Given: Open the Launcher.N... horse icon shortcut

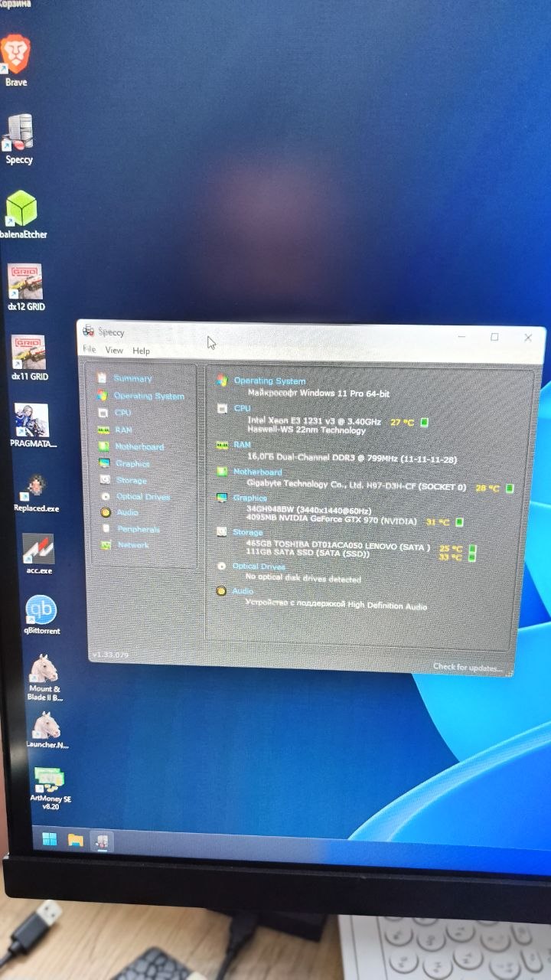Looking at the screenshot, I should [47, 730].
